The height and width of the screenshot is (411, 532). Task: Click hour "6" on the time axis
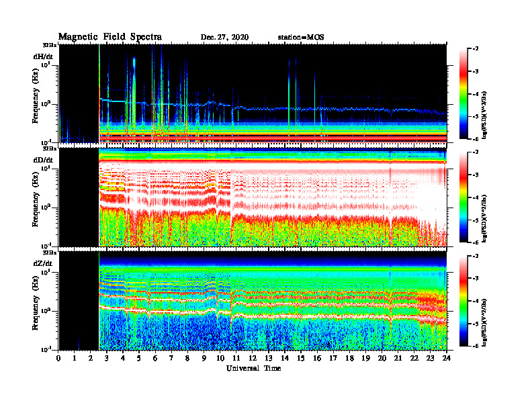[x=155, y=358]
